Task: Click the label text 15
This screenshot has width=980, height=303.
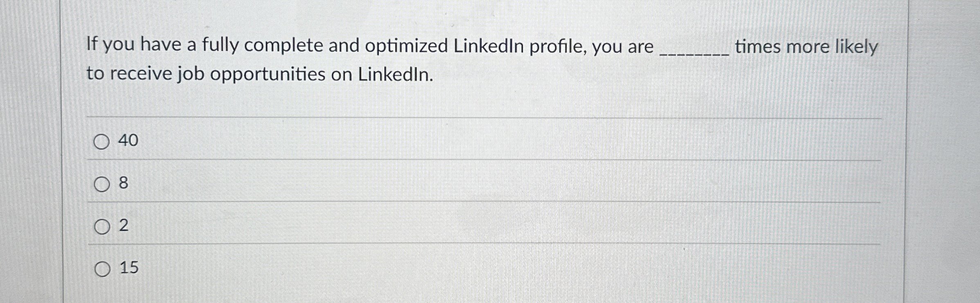Action: (x=130, y=268)
